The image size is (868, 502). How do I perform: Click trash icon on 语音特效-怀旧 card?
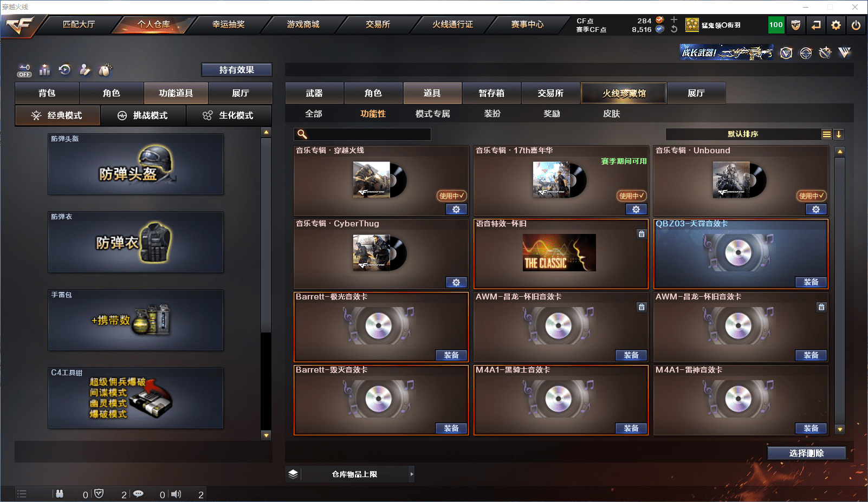(642, 234)
